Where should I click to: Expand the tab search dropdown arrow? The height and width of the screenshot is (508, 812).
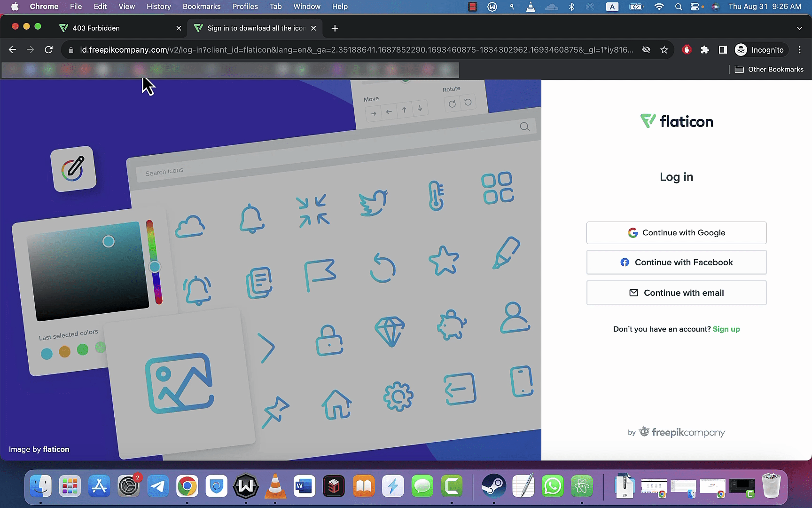pyautogui.click(x=799, y=28)
